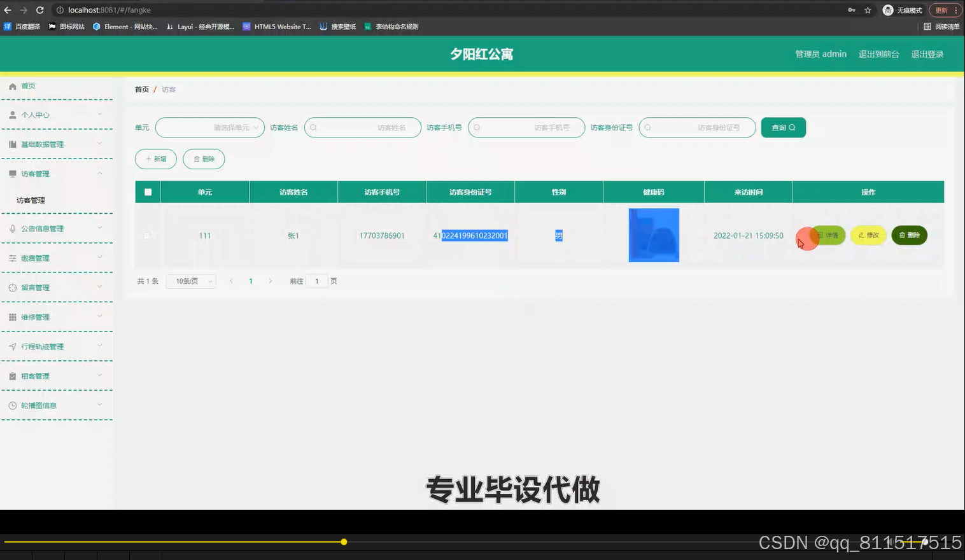Click the 无痕模式 incognito icon
Viewport: 965px width, 560px height.
[x=888, y=10]
